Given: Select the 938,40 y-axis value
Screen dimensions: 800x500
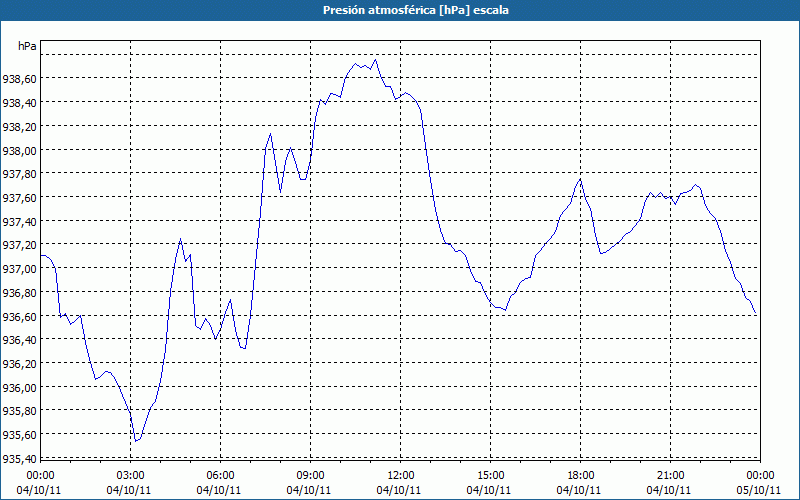Looking at the screenshot, I should tap(19, 103).
